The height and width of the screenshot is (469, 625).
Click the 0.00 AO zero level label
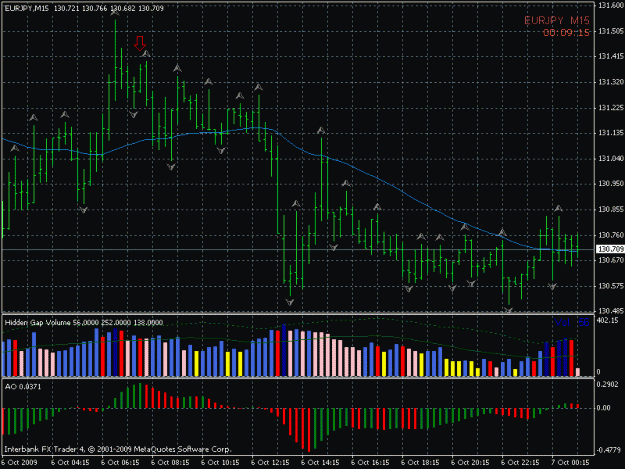pos(604,408)
